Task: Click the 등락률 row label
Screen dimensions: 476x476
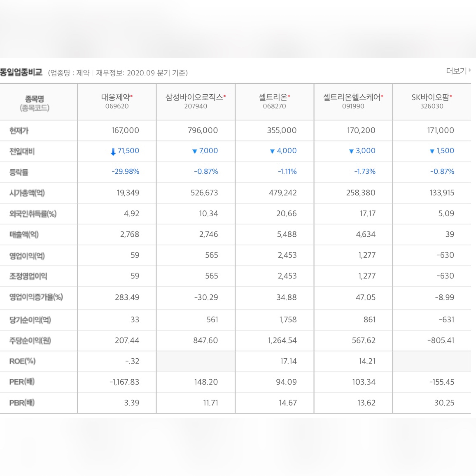Action: coord(19,172)
